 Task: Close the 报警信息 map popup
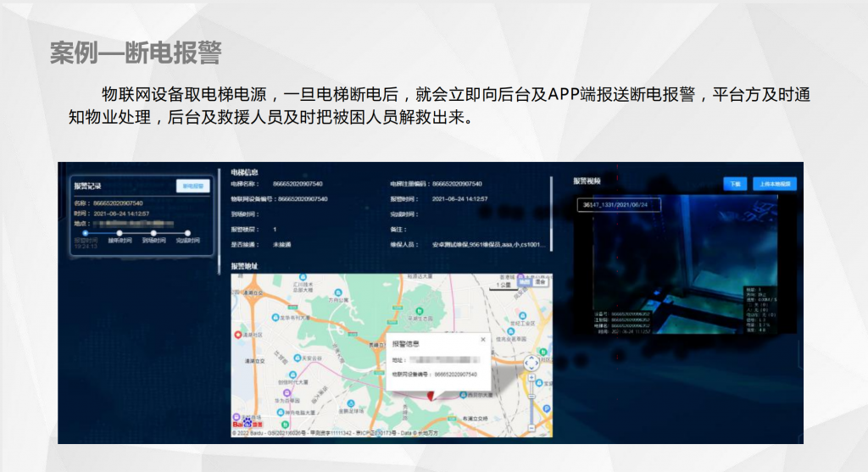coord(482,339)
